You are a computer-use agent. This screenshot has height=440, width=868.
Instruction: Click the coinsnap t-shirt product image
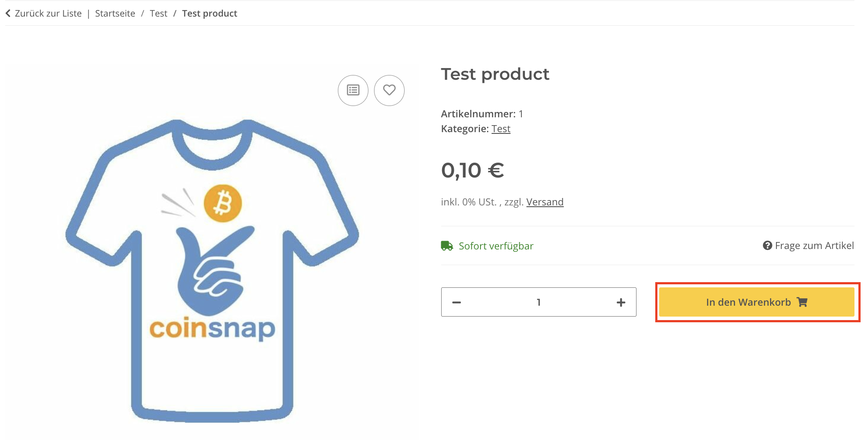(x=212, y=270)
